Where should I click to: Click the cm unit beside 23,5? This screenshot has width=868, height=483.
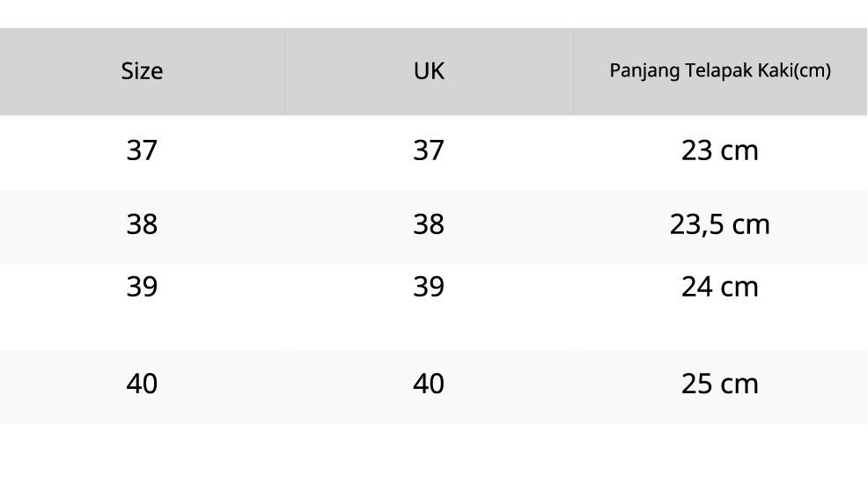pyautogui.click(x=750, y=224)
